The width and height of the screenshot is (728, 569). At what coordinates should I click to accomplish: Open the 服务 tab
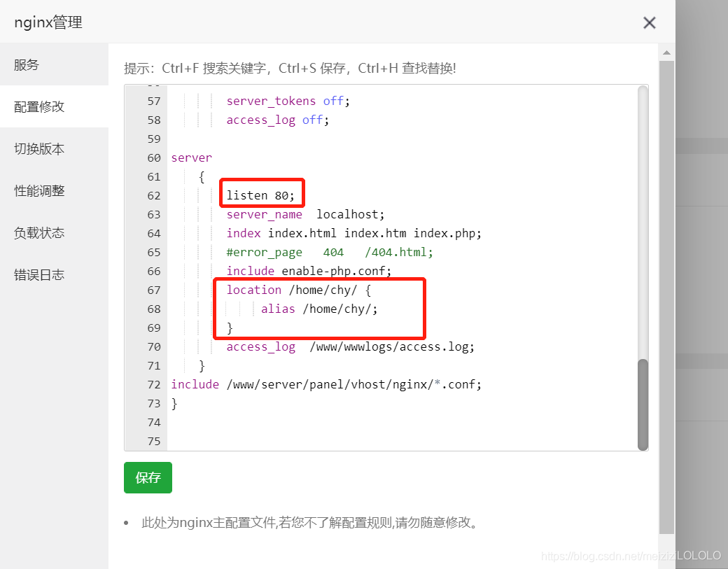click(x=54, y=64)
